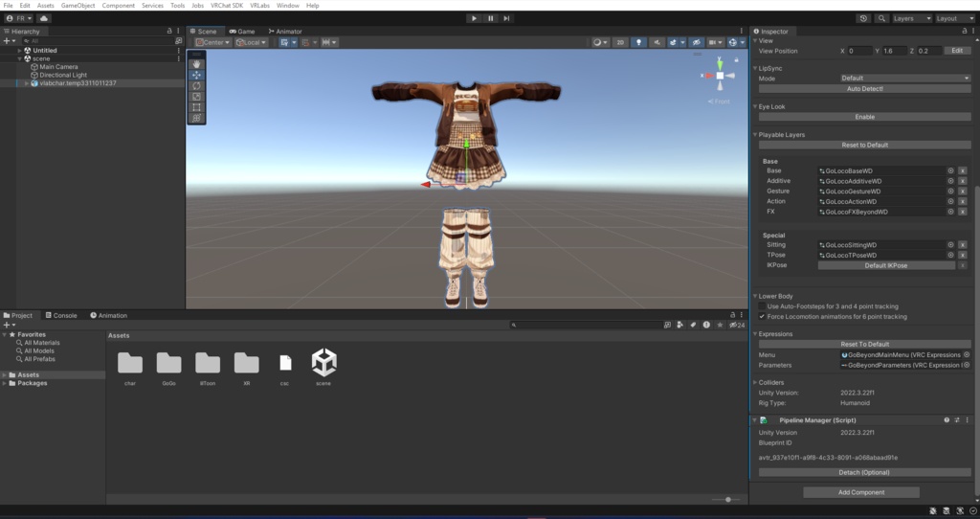
Task: Click object picker for Menu expressions field
Action: tap(967, 354)
